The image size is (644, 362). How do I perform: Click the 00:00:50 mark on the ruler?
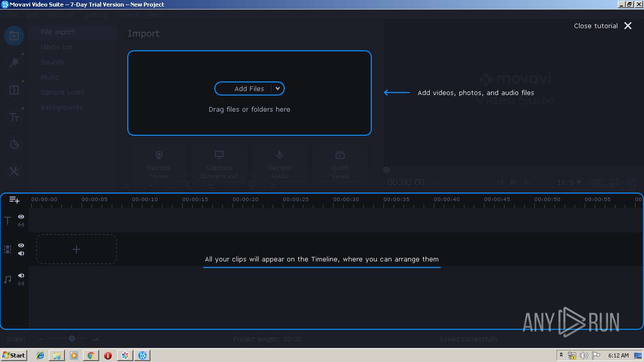547,200
